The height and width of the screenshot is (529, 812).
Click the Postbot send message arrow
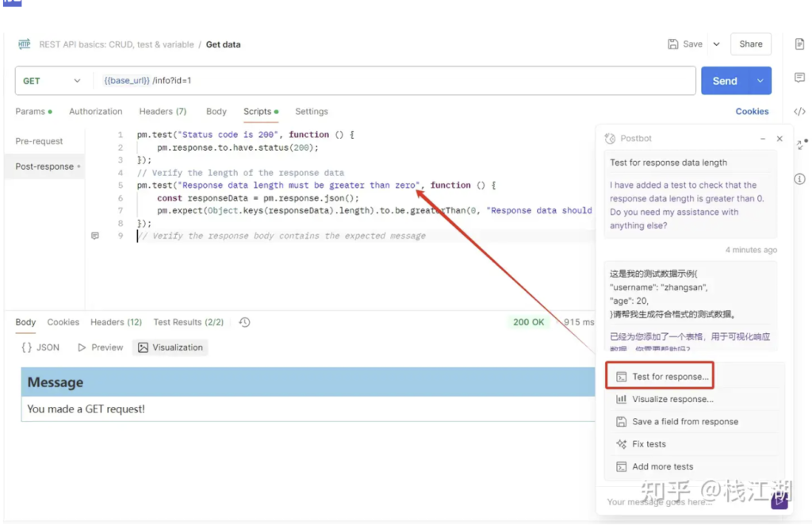[x=779, y=500]
